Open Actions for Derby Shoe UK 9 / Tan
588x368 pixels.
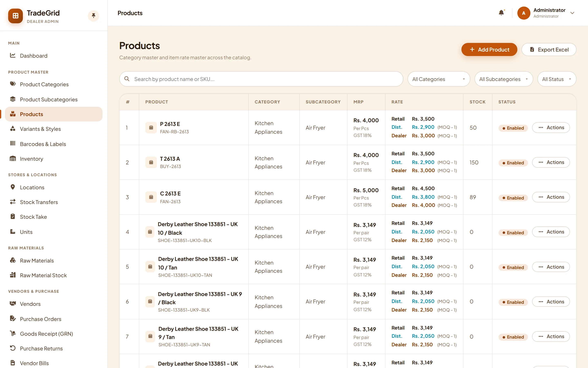coord(551,336)
